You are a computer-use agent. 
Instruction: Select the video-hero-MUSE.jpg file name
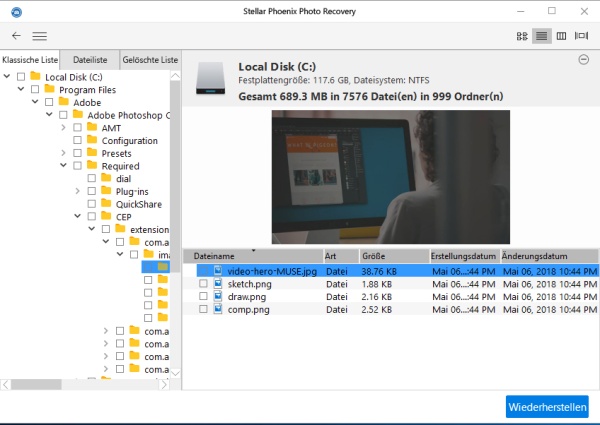[272, 271]
